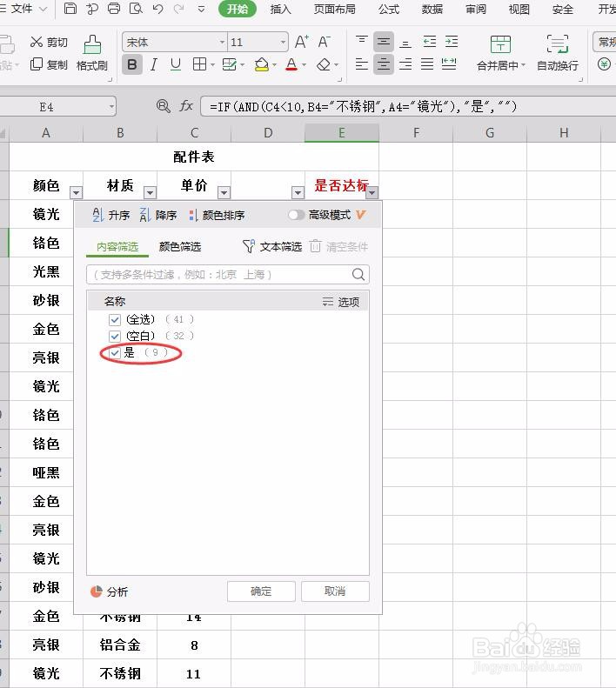Screen dimensions: 616x688
Task: Open the font name 宋体 dropdown
Action: pos(222,42)
